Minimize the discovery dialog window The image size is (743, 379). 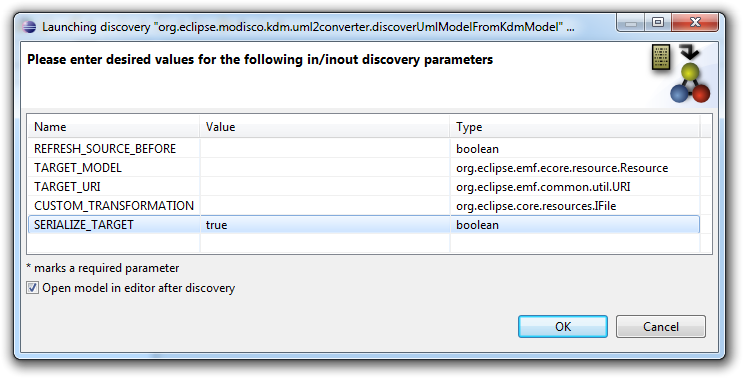[631, 22]
